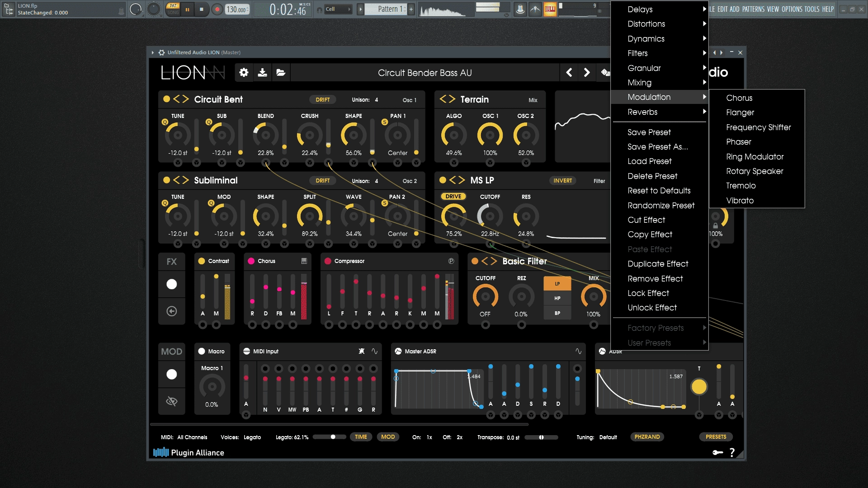Image resolution: width=868 pixels, height=488 pixels.
Task: Click the help question mark icon
Action: (732, 452)
